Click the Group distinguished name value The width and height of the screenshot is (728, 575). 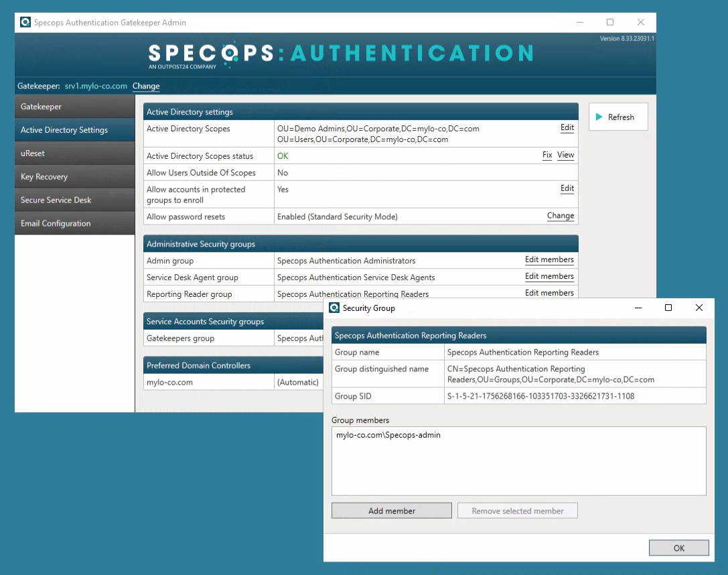click(x=551, y=375)
